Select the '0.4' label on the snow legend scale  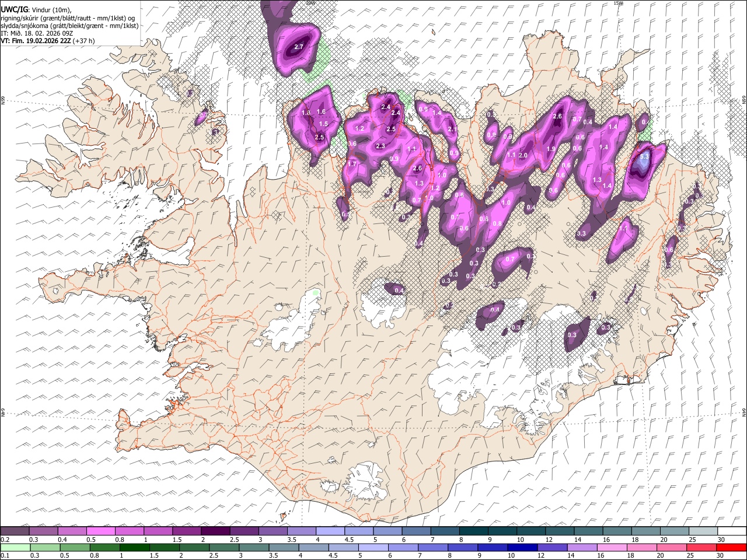tap(63, 540)
